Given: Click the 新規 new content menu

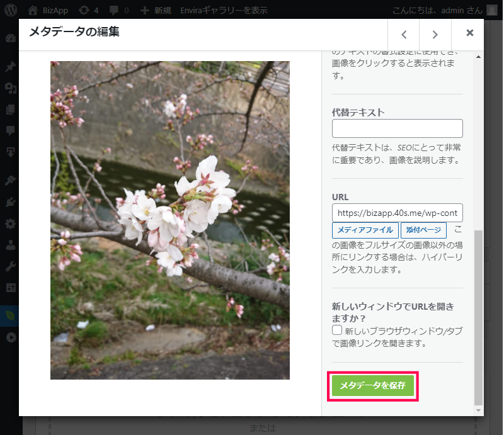Looking at the screenshot, I should pyautogui.click(x=156, y=10).
